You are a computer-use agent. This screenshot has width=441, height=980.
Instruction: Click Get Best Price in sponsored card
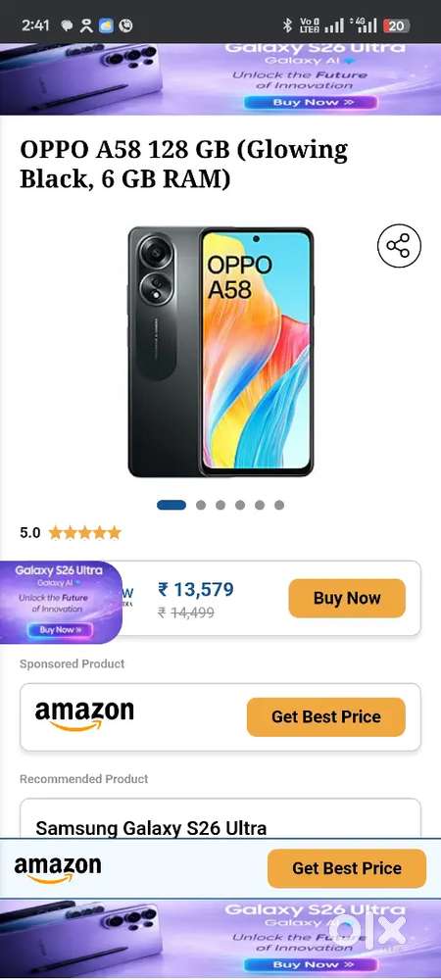(x=326, y=717)
